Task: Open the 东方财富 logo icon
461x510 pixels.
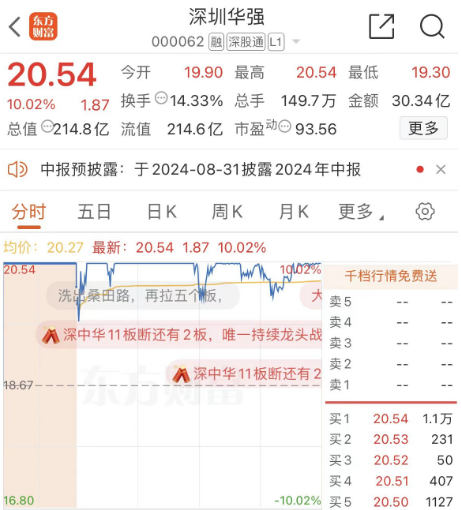Action: (x=43, y=26)
